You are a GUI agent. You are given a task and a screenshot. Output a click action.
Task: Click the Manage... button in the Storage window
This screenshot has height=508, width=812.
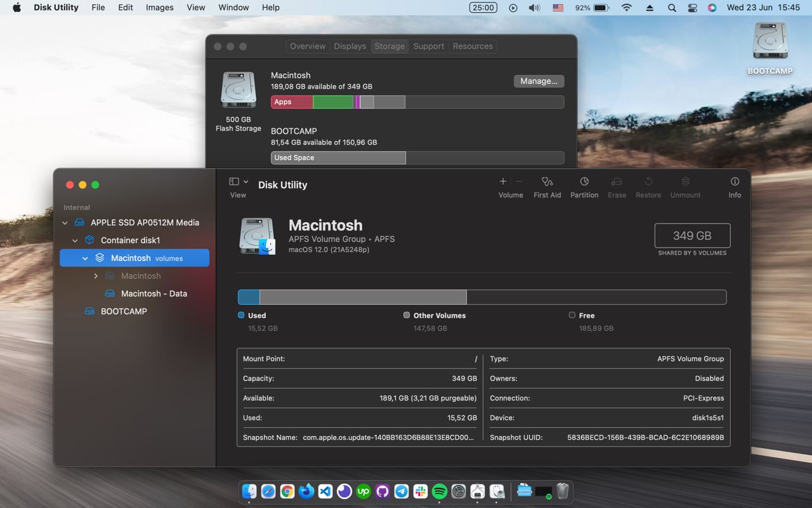coord(539,81)
